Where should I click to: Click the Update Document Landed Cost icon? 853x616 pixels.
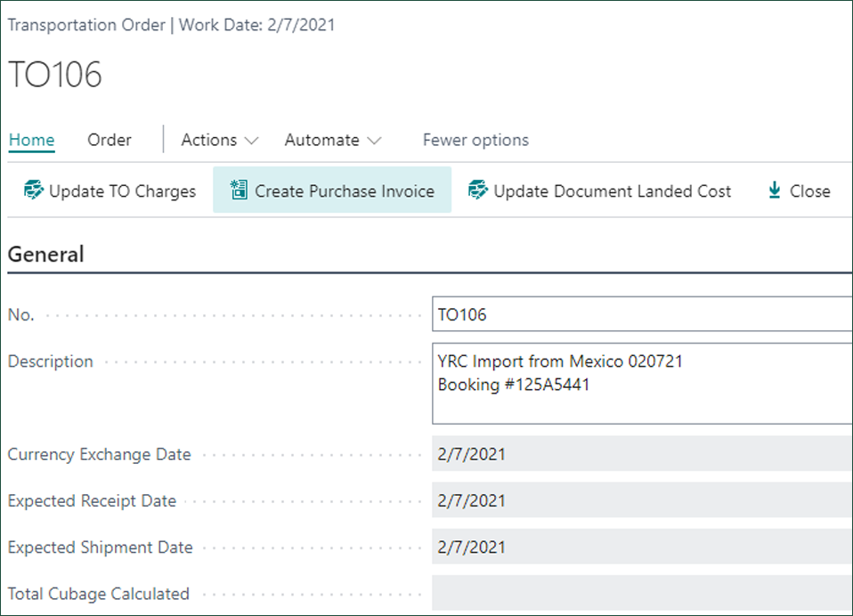tap(478, 190)
